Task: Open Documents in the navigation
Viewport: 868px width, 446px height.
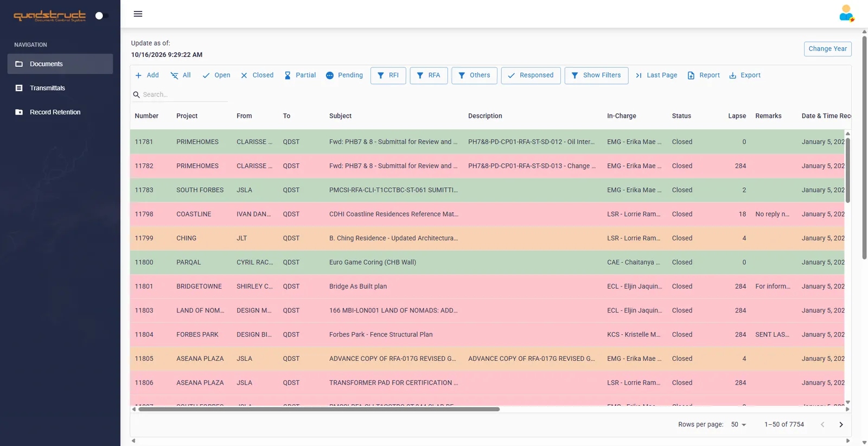Action: [60, 64]
